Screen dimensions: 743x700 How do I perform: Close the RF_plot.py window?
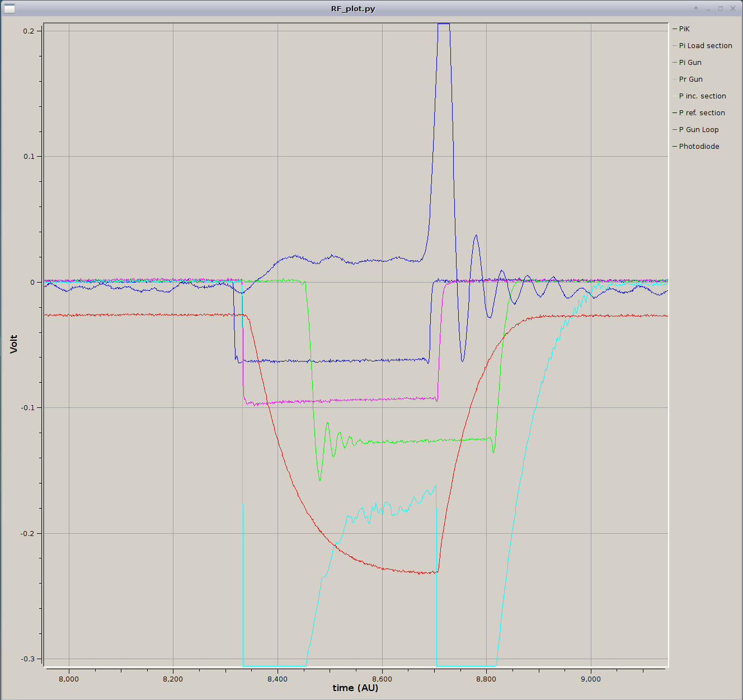coord(733,8)
